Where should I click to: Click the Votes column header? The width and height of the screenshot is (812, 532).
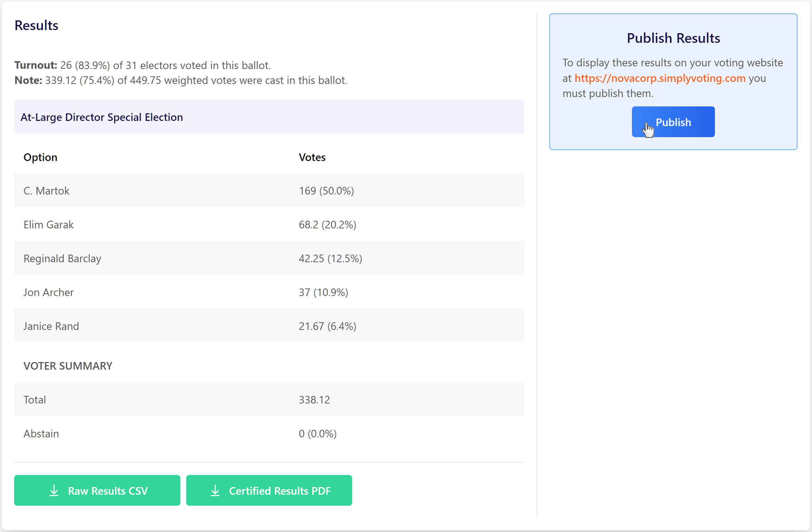tap(312, 157)
